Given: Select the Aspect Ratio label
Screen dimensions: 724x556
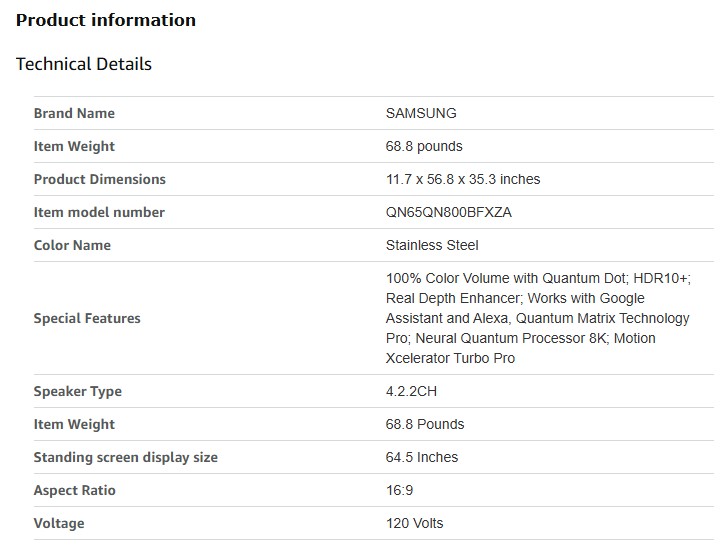Looking at the screenshot, I should coord(75,490).
